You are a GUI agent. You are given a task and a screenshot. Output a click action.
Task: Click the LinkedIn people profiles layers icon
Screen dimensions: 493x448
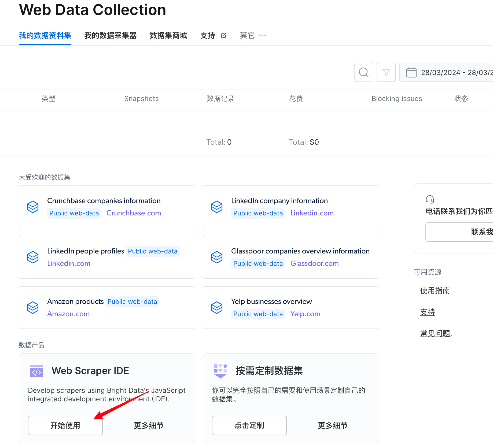(33, 257)
